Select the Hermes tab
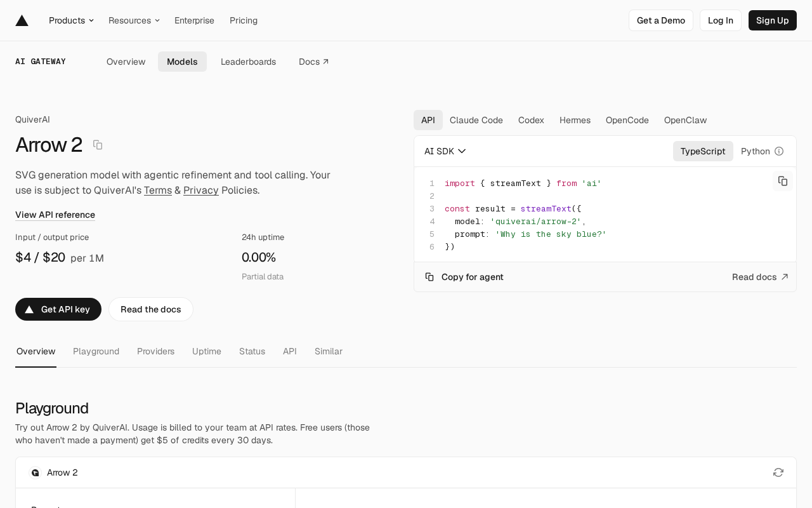 click(575, 120)
